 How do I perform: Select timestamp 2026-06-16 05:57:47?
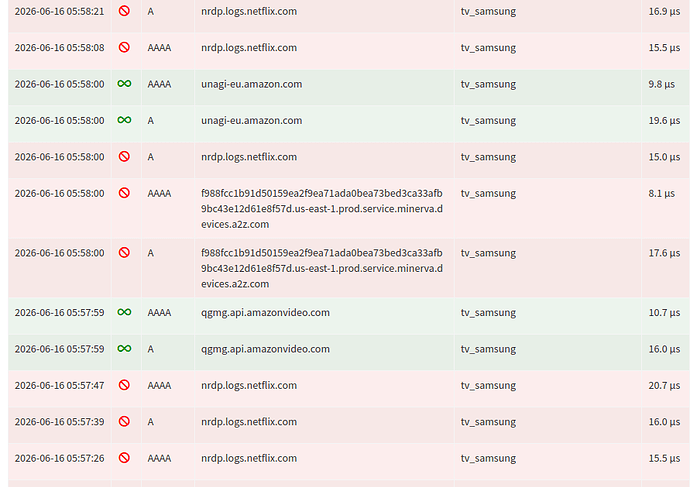(59, 385)
